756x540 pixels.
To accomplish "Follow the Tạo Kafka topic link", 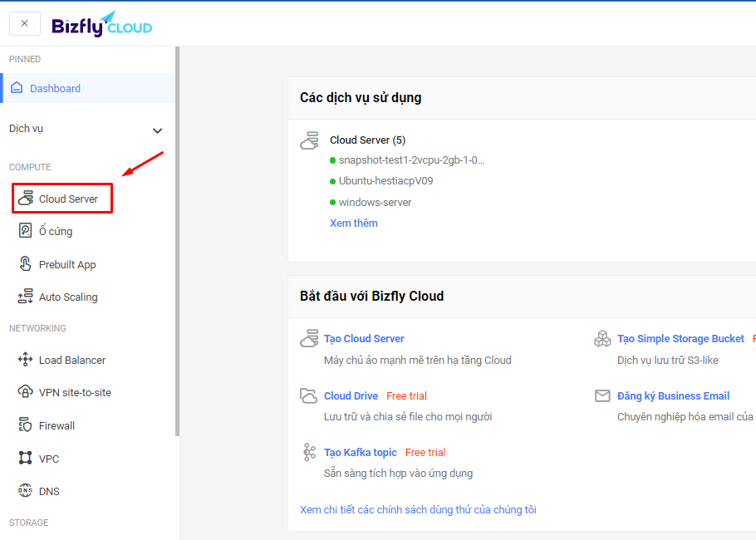I will click(361, 452).
